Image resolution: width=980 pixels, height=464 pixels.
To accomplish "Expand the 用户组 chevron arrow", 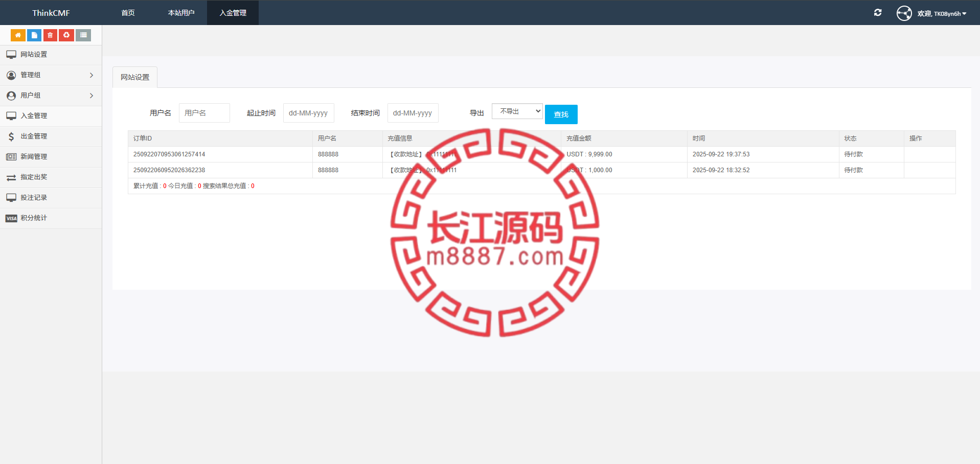I will coord(92,96).
